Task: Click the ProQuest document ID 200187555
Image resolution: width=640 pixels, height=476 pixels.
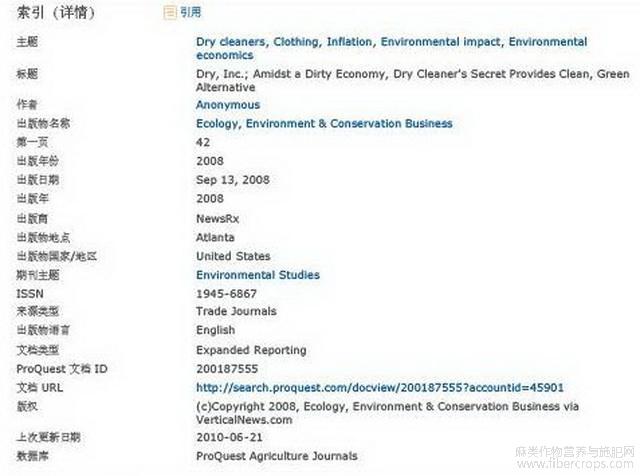Action: pyautogui.click(x=227, y=369)
